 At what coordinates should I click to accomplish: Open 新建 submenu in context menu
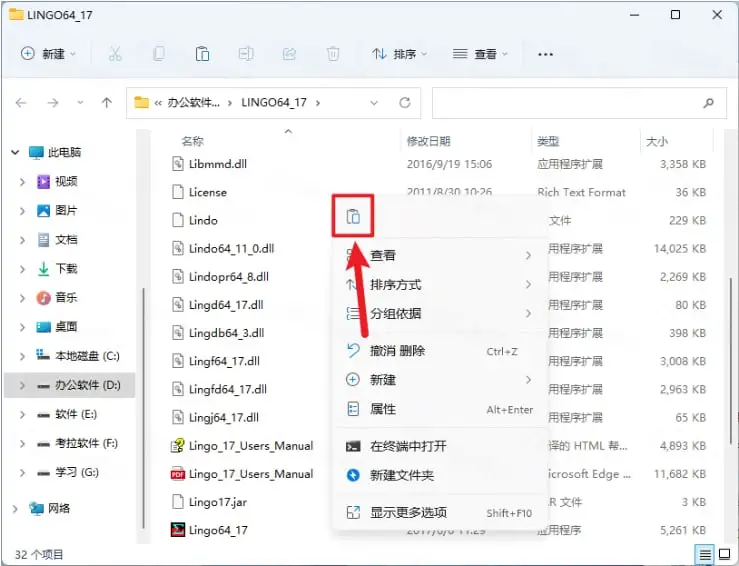click(440, 380)
